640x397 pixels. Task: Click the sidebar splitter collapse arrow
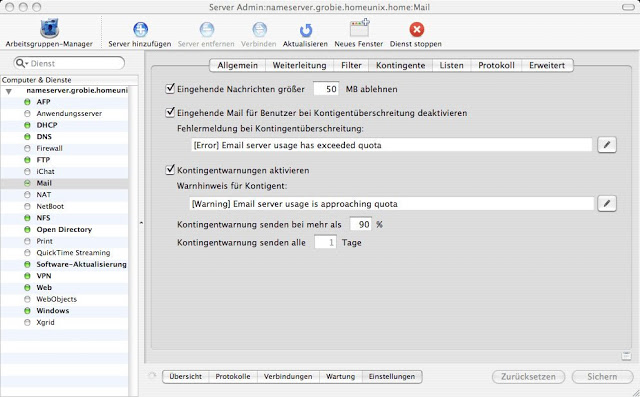141,223
